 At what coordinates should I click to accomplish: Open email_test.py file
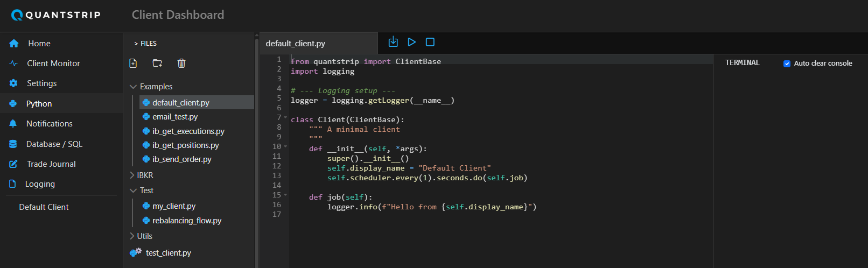point(175,117)
